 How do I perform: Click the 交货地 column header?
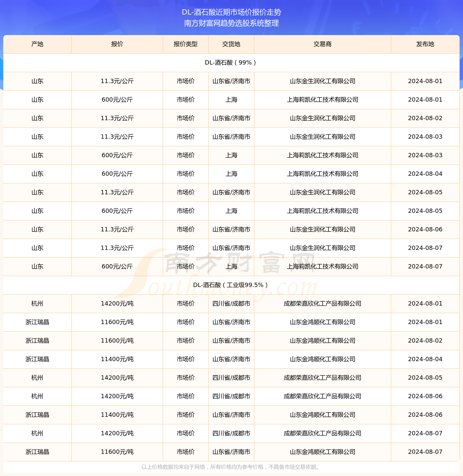point(231,44)
